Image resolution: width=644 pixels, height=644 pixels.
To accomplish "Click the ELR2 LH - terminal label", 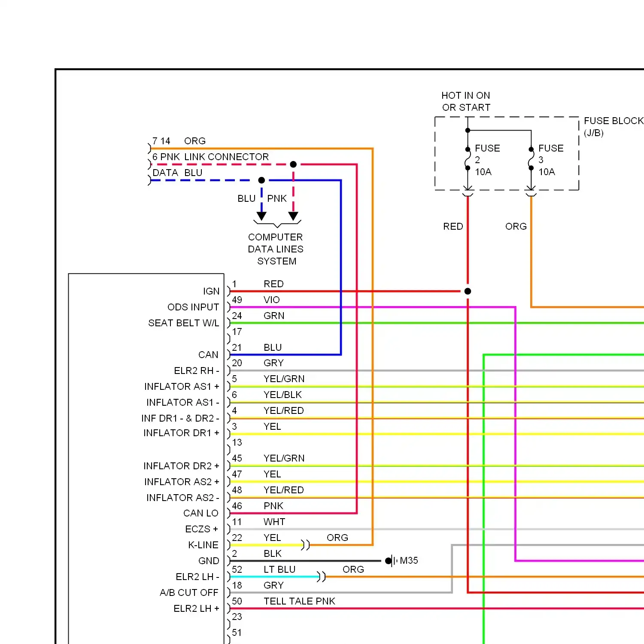I will [x=197, y=577].
